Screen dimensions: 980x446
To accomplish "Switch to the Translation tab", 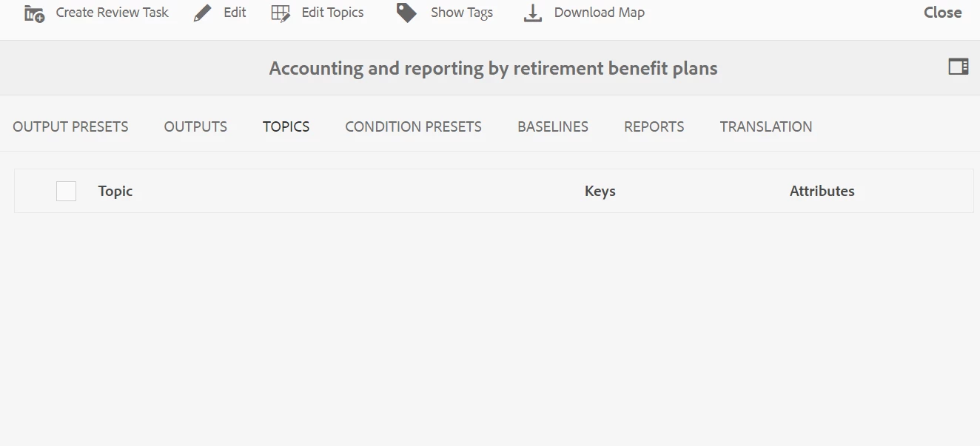I will [x=766, y=126].
